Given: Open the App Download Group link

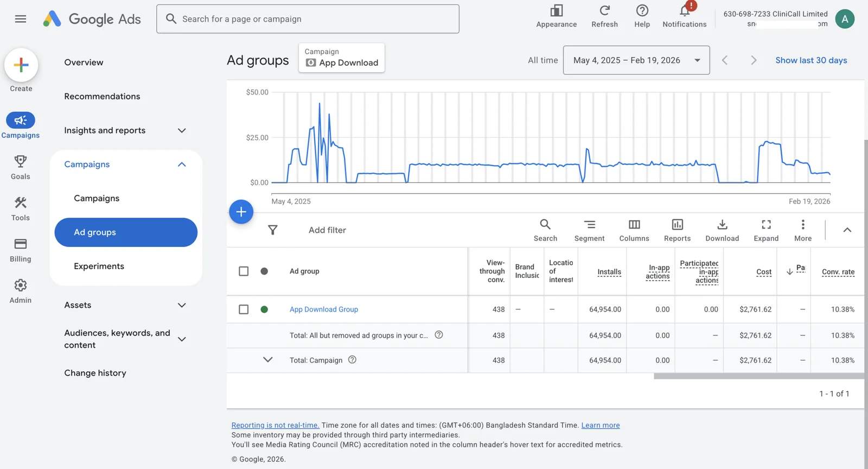Looking at the screenshot, I should (x=324, y=309).
